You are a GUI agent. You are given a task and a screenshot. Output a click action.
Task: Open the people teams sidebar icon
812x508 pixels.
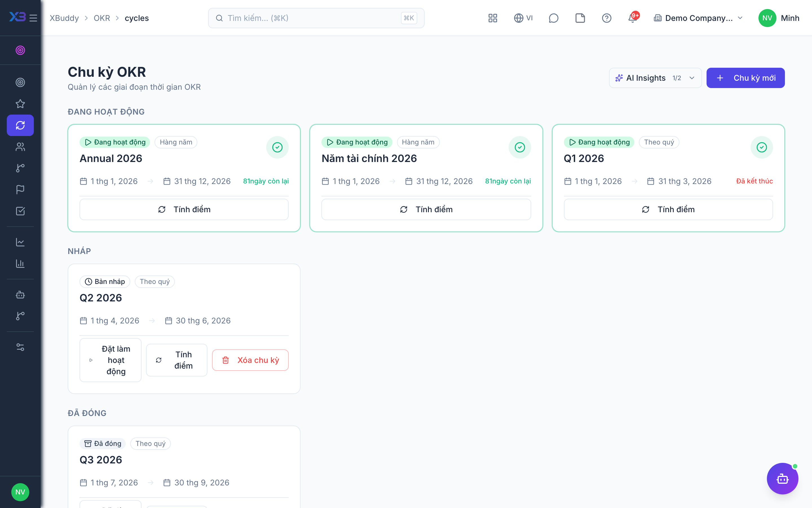click(x=20, y=147)
